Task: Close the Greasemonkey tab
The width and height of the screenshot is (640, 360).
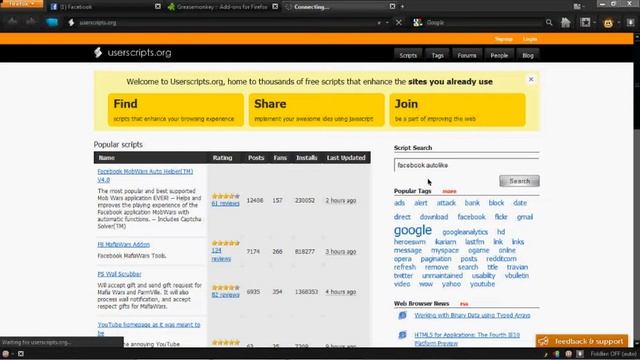Action: coord(275,7)
